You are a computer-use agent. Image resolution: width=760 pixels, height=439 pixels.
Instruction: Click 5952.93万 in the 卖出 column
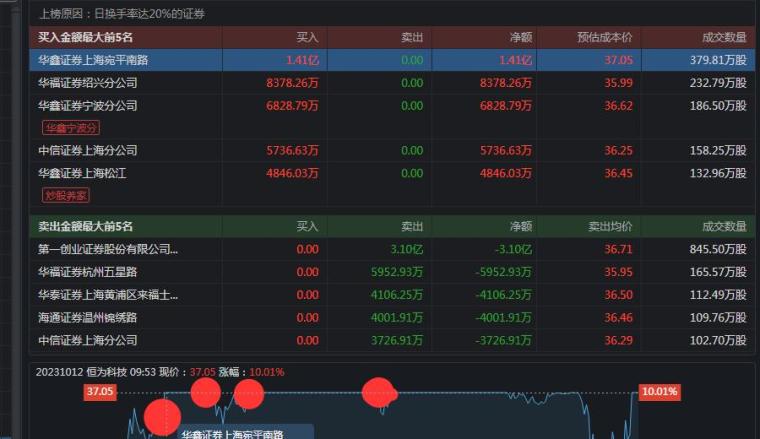pos(397,272)
